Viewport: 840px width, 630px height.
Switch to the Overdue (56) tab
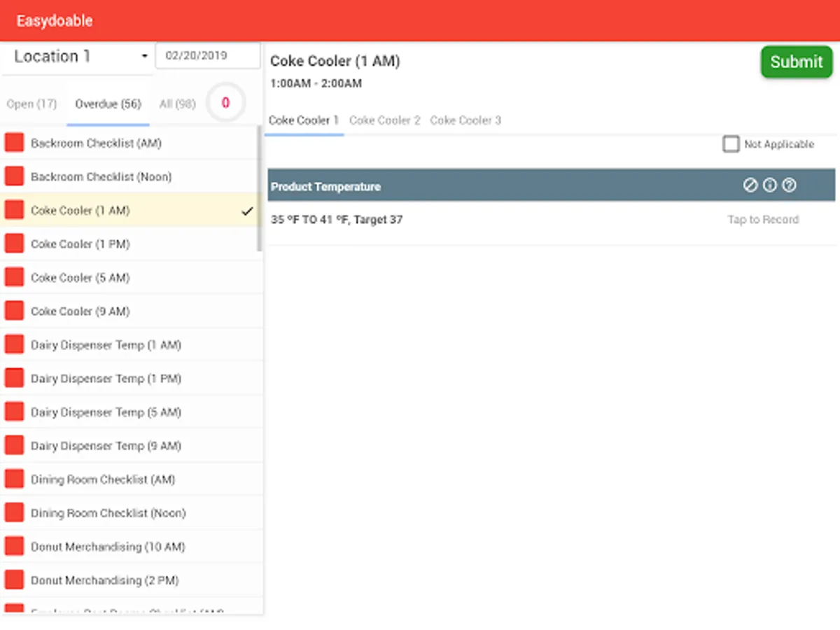coord(108,104)
